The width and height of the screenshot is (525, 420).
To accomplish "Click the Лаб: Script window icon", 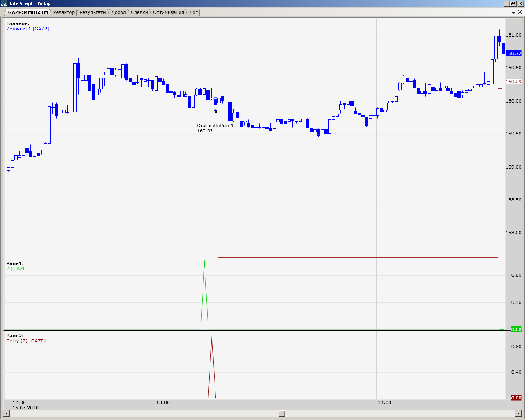I will click(x=4, y=4).
